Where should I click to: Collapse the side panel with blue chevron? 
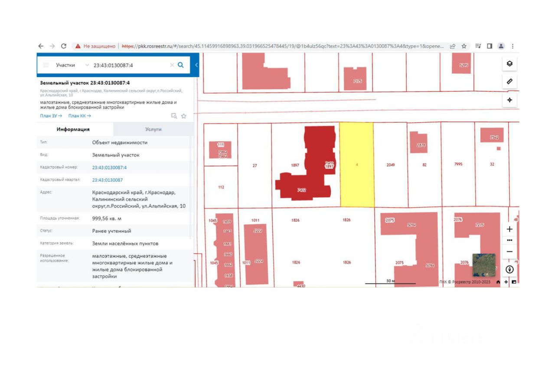coord(196,65)
